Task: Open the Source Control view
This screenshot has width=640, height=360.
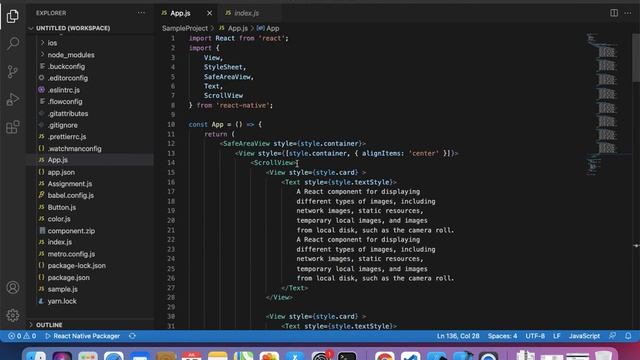Action: pyautogui.click(x=13, y=71)
